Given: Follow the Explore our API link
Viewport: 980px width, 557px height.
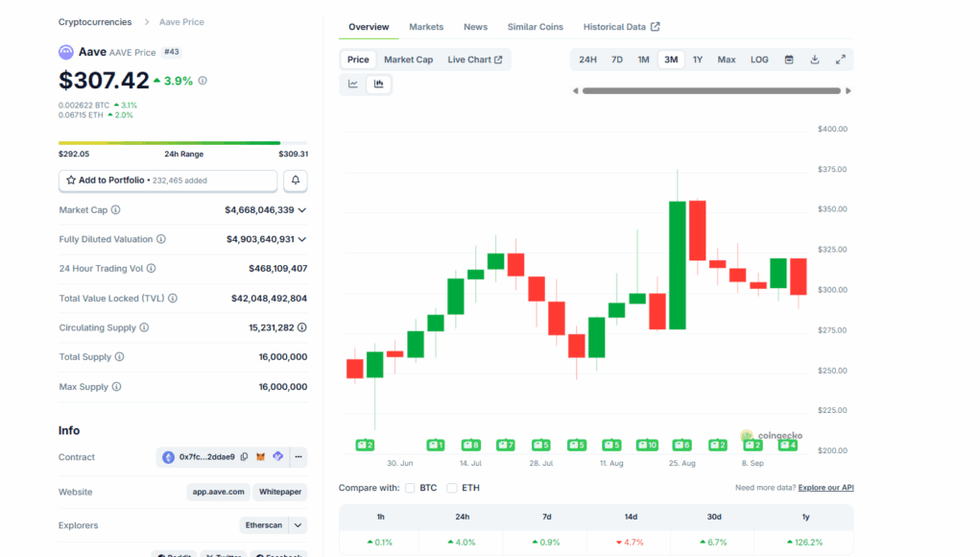Looking at the screenshot, I should (x=825, y=488).
